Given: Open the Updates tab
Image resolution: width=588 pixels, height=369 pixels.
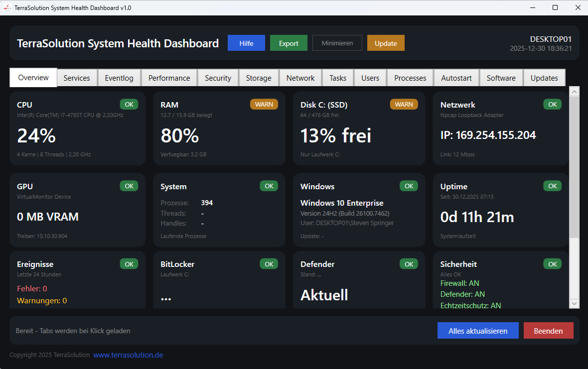Looking at the screenshot, I should click(544, 78).
